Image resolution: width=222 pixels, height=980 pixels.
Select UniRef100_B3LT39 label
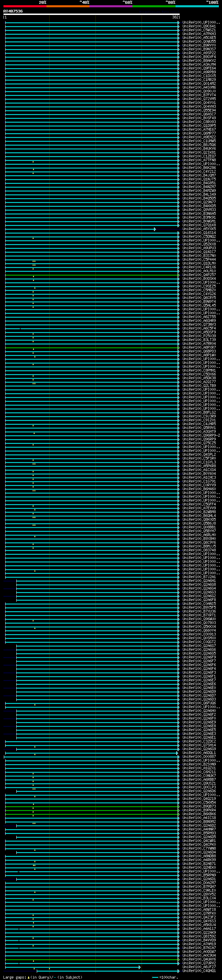tap(199, 340)
